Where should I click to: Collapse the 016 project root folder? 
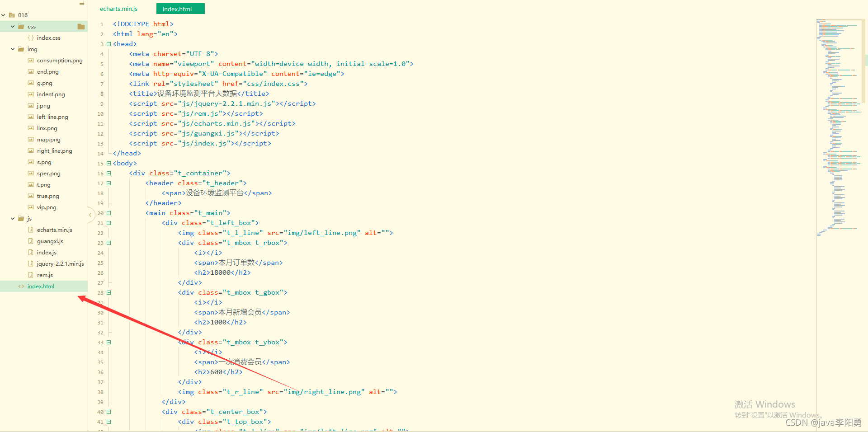tap(4, 15)
